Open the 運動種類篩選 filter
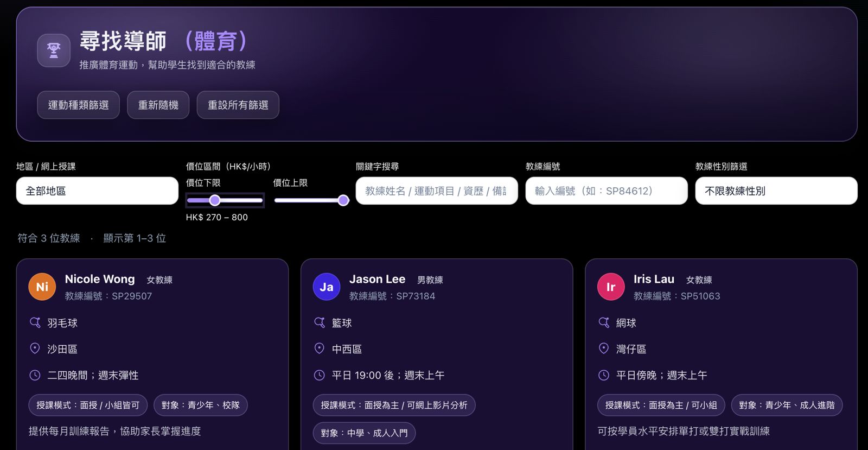This screenshot has width=868, height=450. tap(78, 105)
